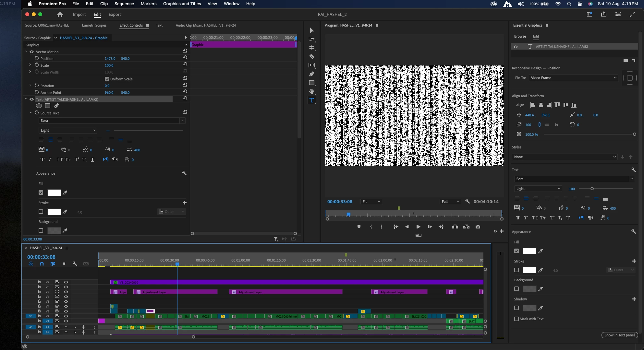Toggle Uniform Scale checkbox

(107, 79)
